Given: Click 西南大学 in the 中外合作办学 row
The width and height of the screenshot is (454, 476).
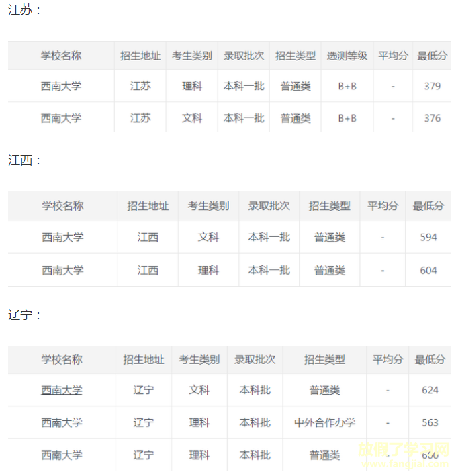Looking at the screenshot, I should click(x=62, y=422).
